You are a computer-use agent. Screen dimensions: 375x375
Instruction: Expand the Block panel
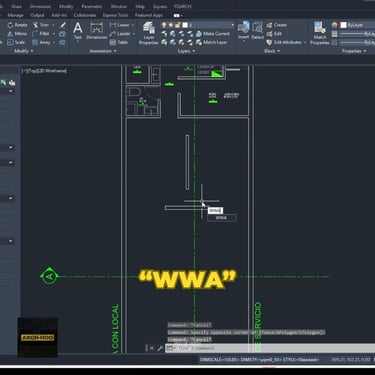pyautogui.click(x=272, y=51)
